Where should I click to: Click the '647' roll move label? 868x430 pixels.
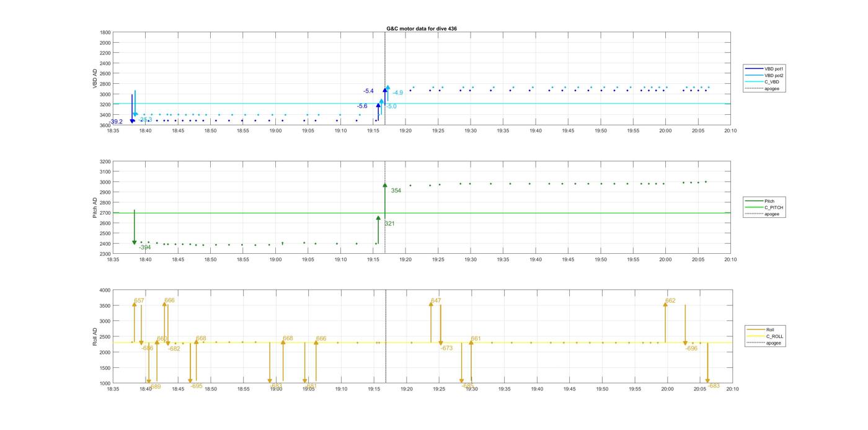click(436, 301)
